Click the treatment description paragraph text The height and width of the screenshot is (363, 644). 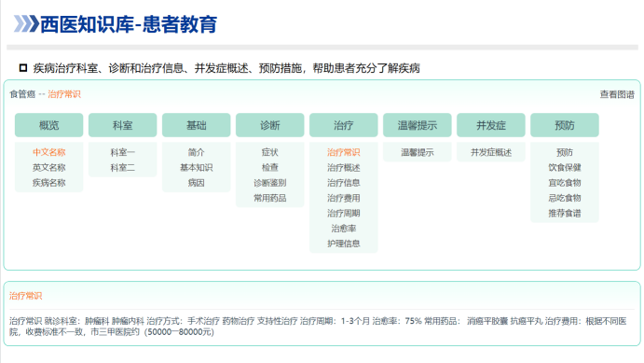[x=318, y=327]
